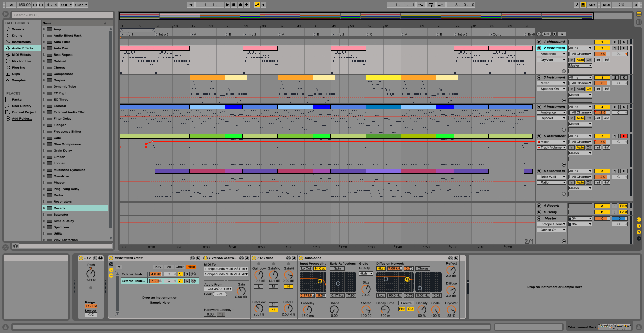644x333 pixels.
Task: Click the browser search field
Action: (x=62, y=15)
